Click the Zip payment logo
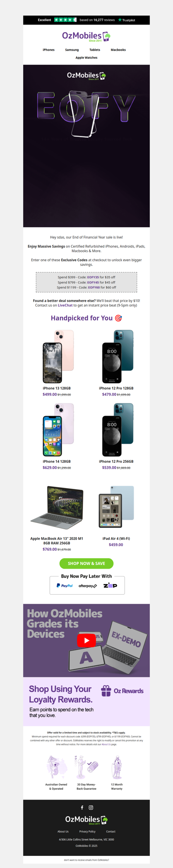This screenshot has width=173, height=868. point(110,585)
